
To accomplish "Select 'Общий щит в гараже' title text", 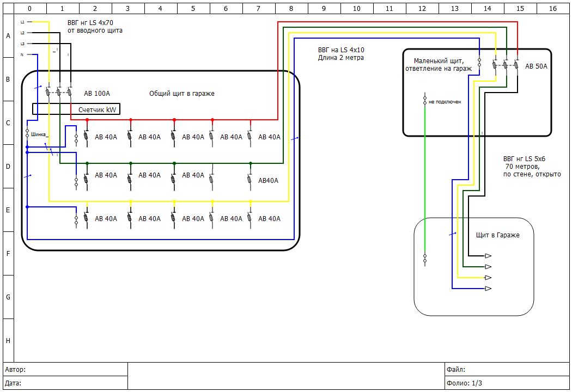I will tap(182, 94).
